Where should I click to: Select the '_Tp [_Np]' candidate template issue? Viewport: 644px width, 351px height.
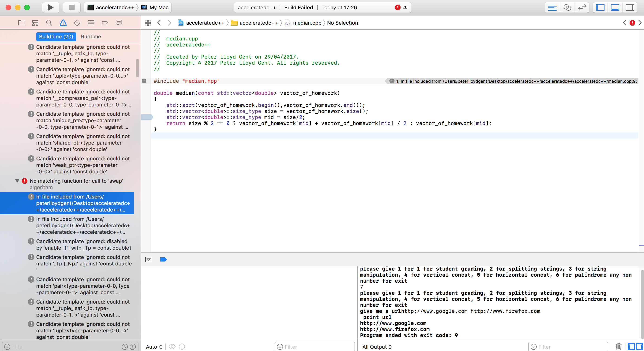[x=67, y=263]
